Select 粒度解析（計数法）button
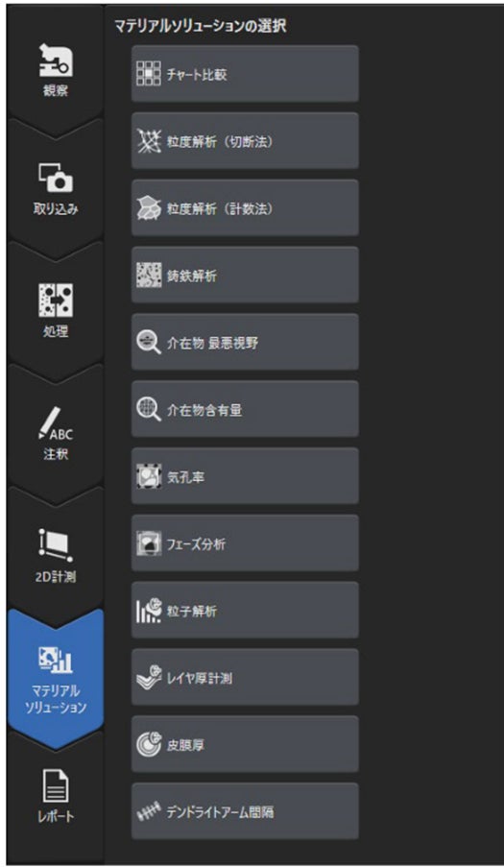Viewport: 504px width, 867px height. pyautogui.click(x=245, y=208)
